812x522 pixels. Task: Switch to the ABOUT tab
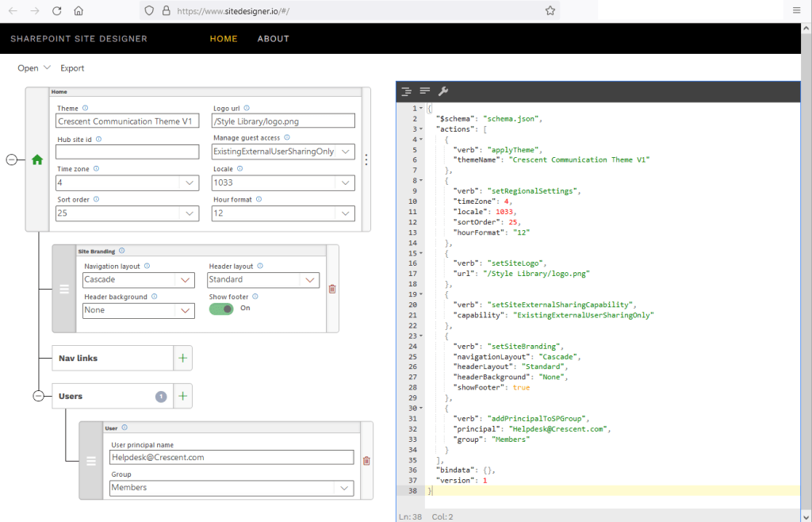click(x=273, y=38)
